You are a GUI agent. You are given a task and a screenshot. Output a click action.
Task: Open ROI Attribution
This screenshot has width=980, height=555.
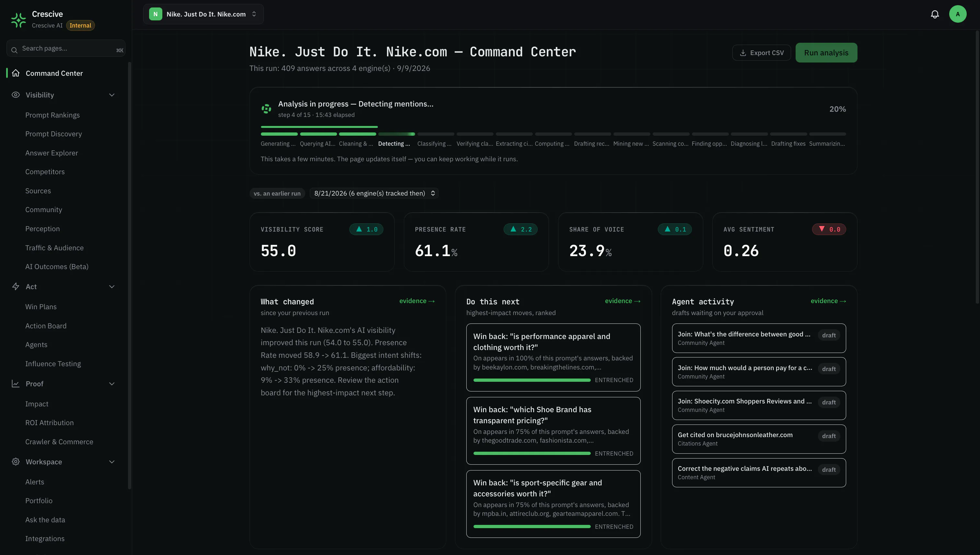tap(50, 423)
